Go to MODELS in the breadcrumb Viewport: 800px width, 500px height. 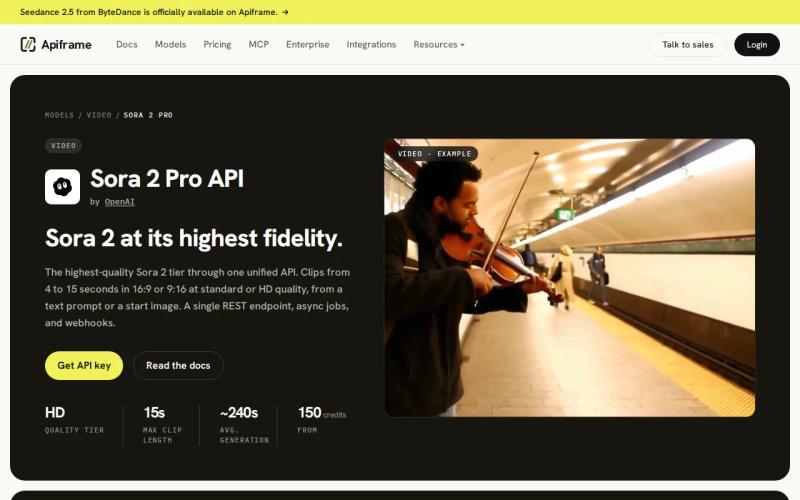click(x=59, y=115)
